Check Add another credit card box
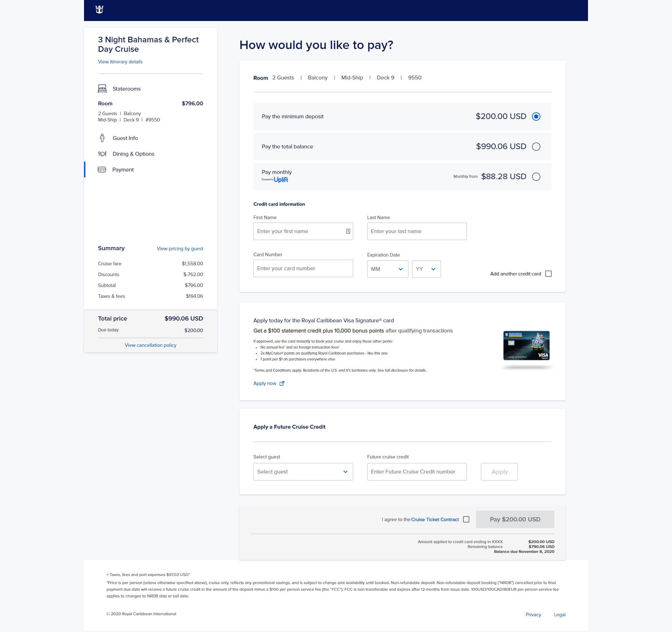Viewport: 672px width, 632px height. tap(548, 274)
